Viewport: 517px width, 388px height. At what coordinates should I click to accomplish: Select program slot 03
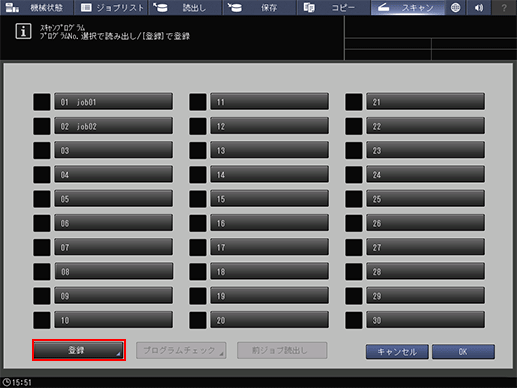pos(114,150)
